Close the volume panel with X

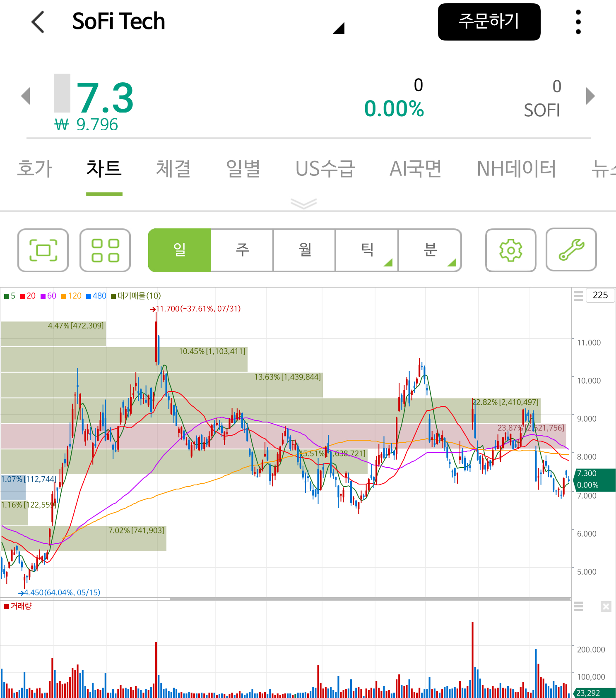pyautogui.click(x=606, y=607)
